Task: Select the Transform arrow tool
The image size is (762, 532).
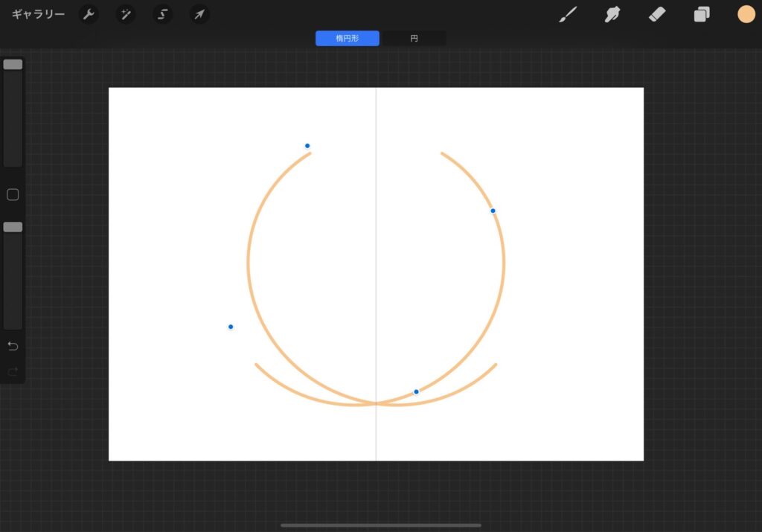Action: click(199, 14)
